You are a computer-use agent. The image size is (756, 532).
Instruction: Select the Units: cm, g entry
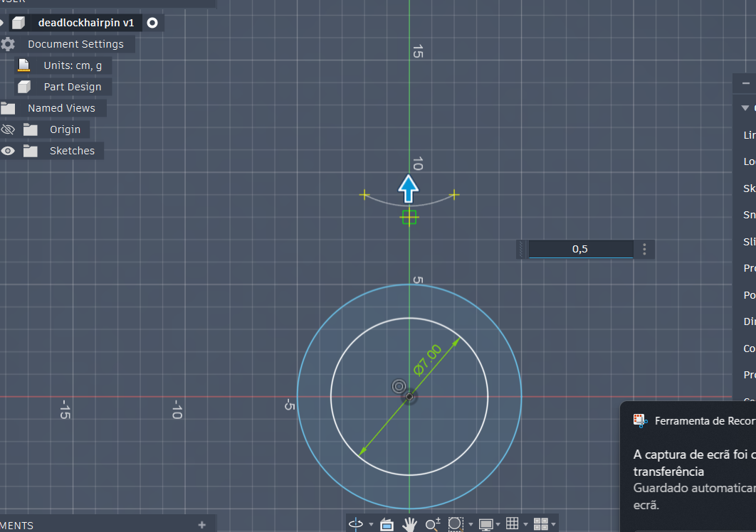pos(73,65)
